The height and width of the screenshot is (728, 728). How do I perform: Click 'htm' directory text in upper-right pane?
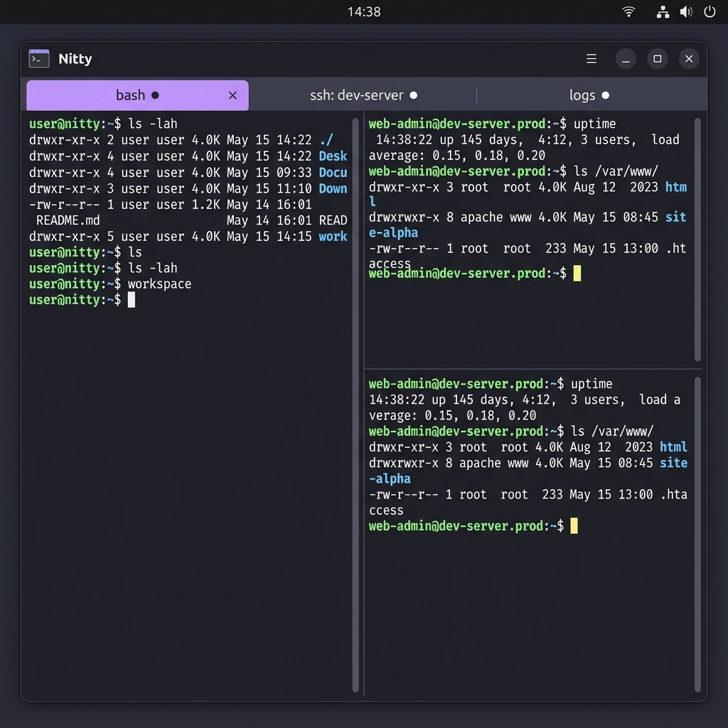pos(675,187)
